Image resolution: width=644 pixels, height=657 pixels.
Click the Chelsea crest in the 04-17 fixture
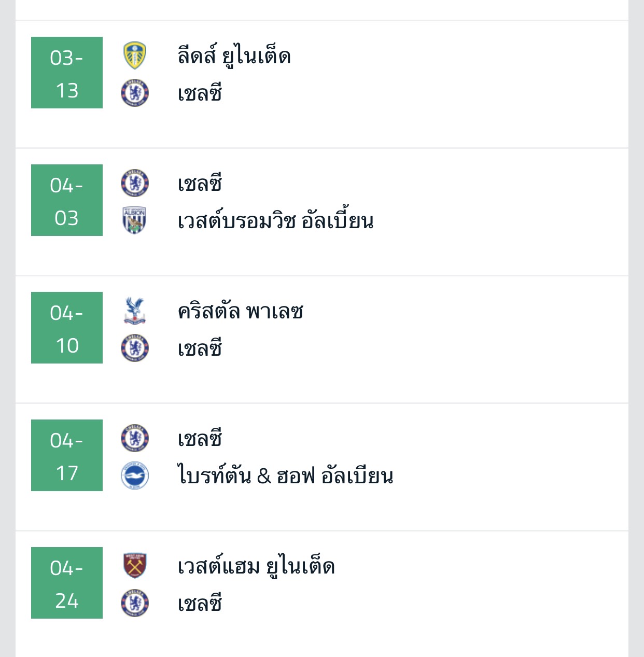135,438
